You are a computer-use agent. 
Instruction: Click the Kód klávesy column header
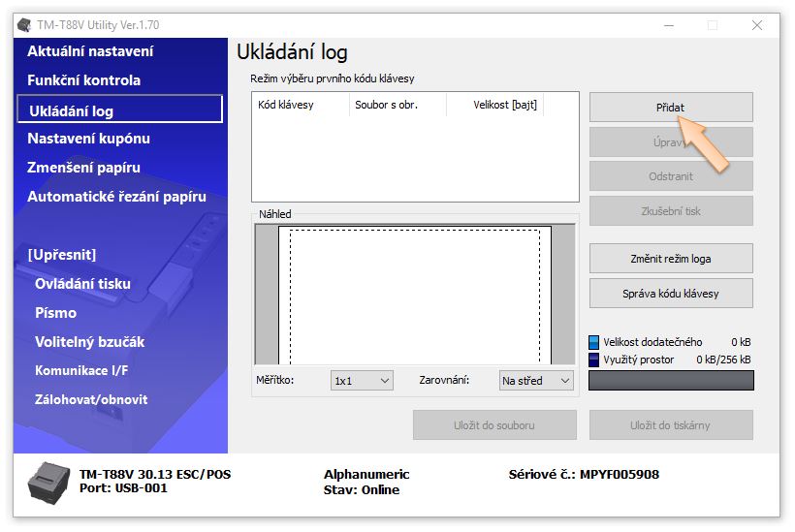click(x=301, y=105)
